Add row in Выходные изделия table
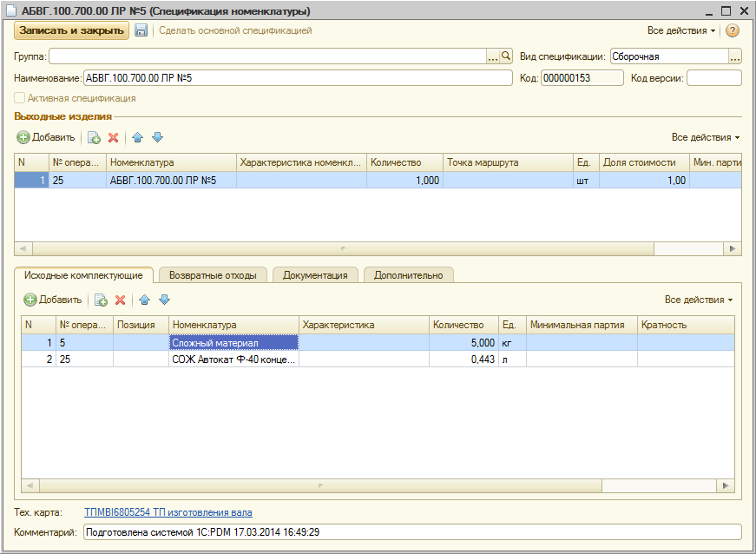 pyautogui.click(x=46, y=137)
